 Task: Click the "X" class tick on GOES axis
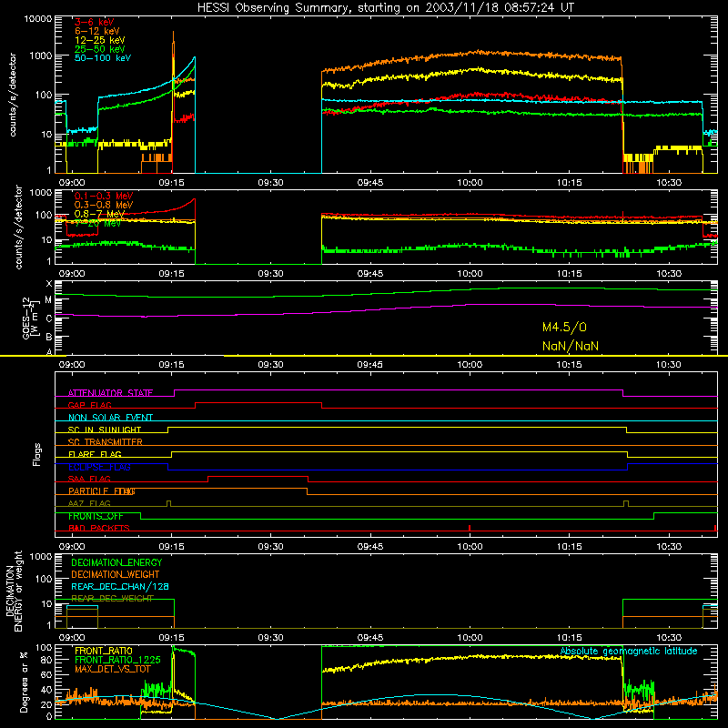(x=49, y=284)
